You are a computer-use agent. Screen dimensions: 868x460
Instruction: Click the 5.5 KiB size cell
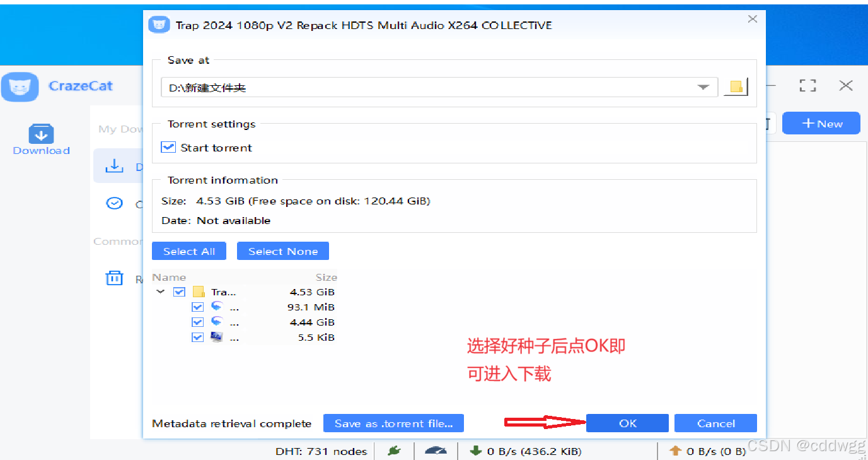316,338
